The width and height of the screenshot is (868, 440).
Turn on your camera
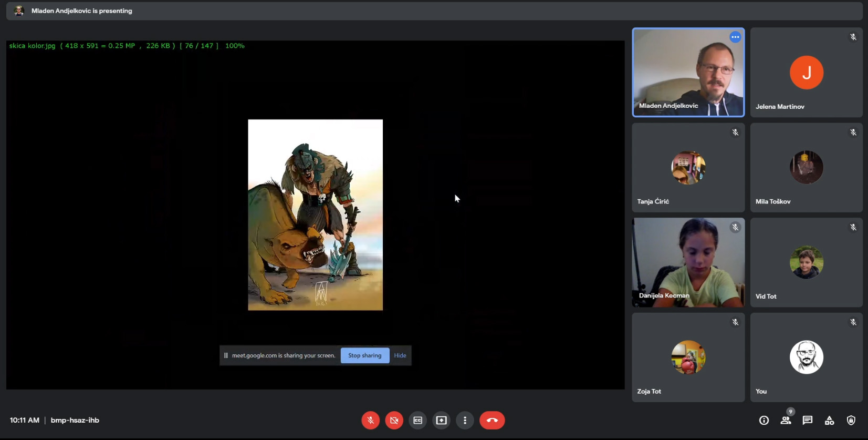tap(394, 420)
